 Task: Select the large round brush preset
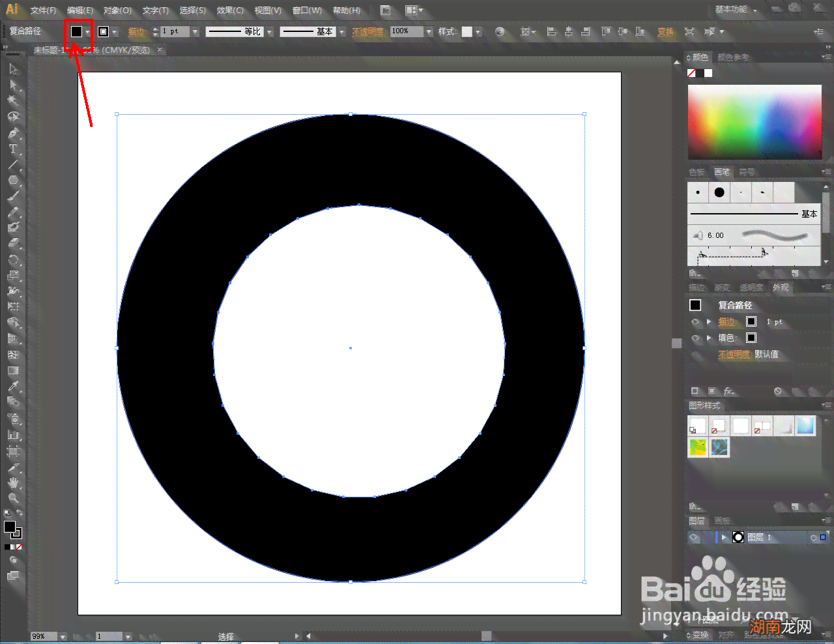coord(719,192)
